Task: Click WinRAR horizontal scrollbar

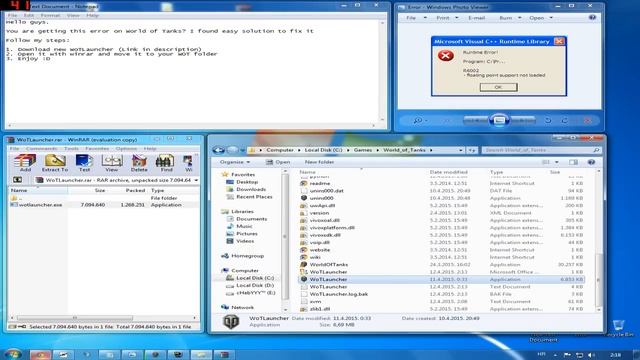Action: click(74, 318)
